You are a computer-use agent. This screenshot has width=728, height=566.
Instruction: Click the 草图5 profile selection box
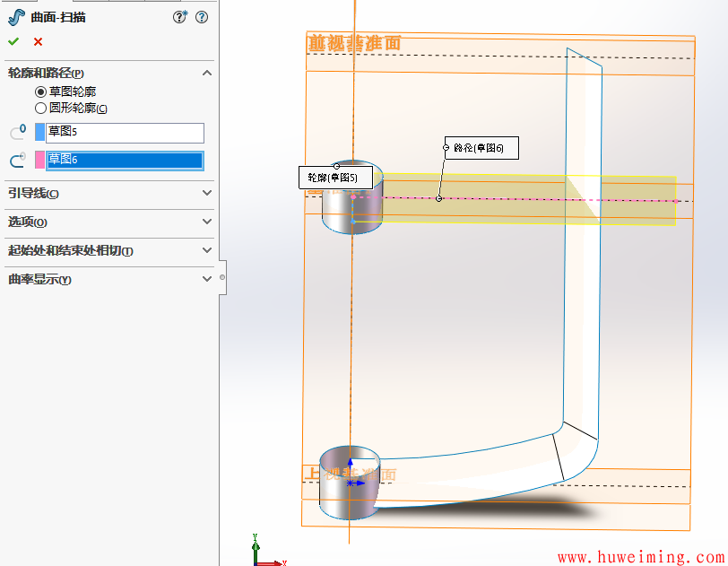pyautogui.click(x=125, y=133)
